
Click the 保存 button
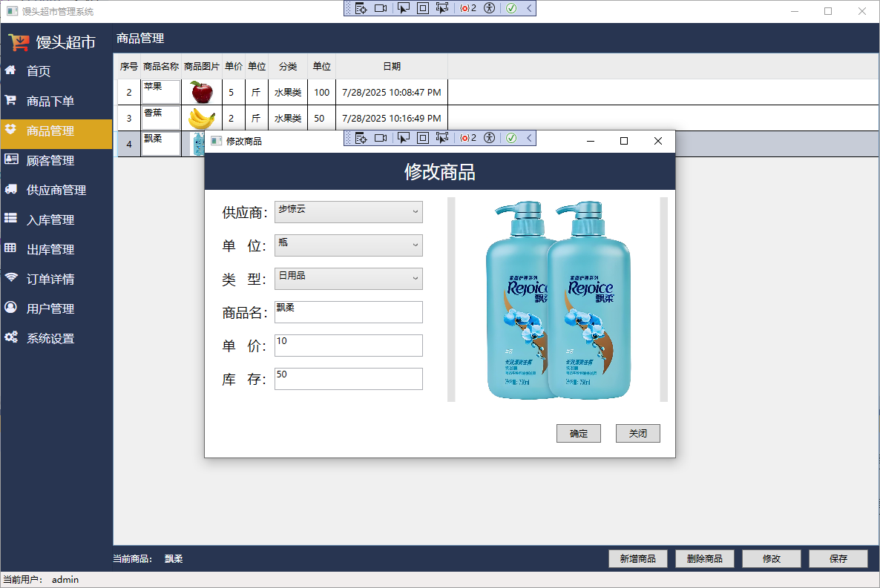coord(838,559)
